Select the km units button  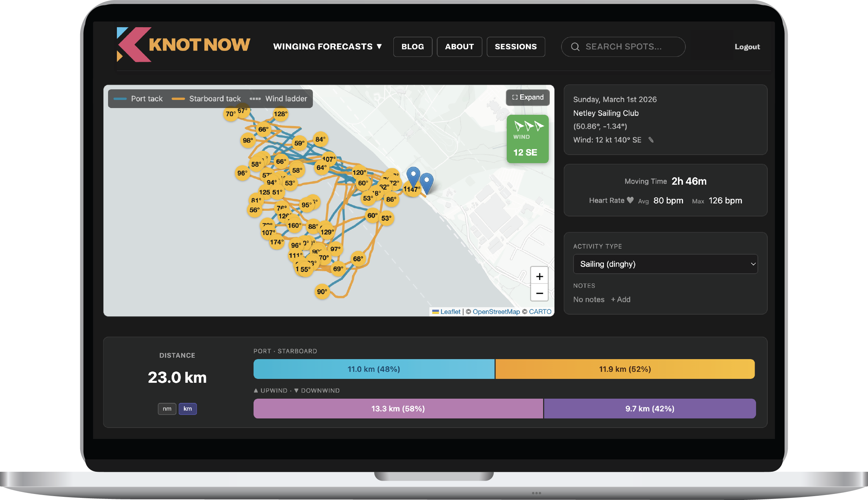click(188, 409)
